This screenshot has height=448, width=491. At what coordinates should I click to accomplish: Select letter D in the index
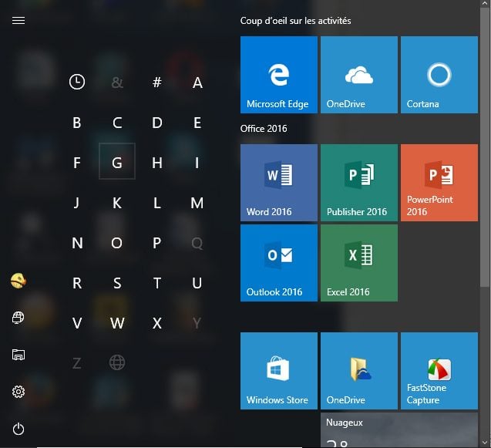point(157,122)
